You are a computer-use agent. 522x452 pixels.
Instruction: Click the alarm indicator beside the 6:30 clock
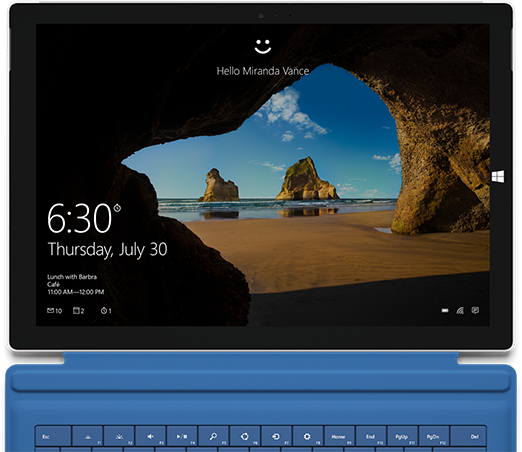(x=117, y=208)
